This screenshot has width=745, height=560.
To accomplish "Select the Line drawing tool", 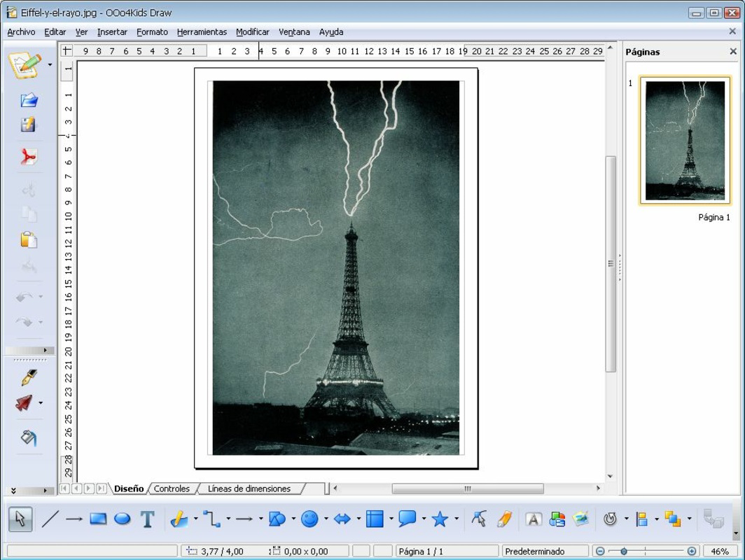I will [50, 519].
